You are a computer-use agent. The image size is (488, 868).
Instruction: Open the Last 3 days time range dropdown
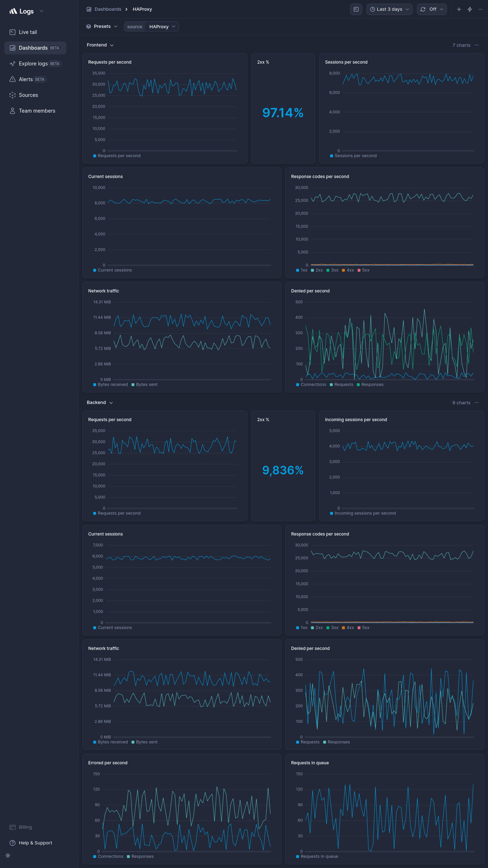[390, 9]
